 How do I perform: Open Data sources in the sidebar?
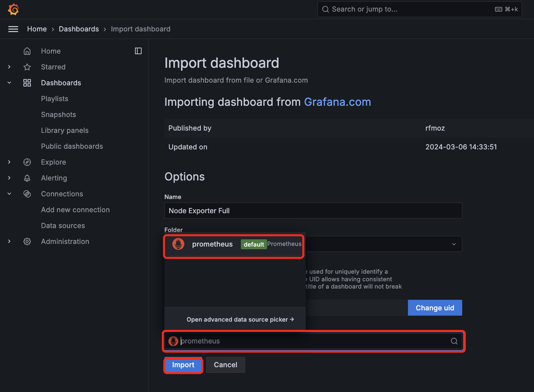pos(63,225)
